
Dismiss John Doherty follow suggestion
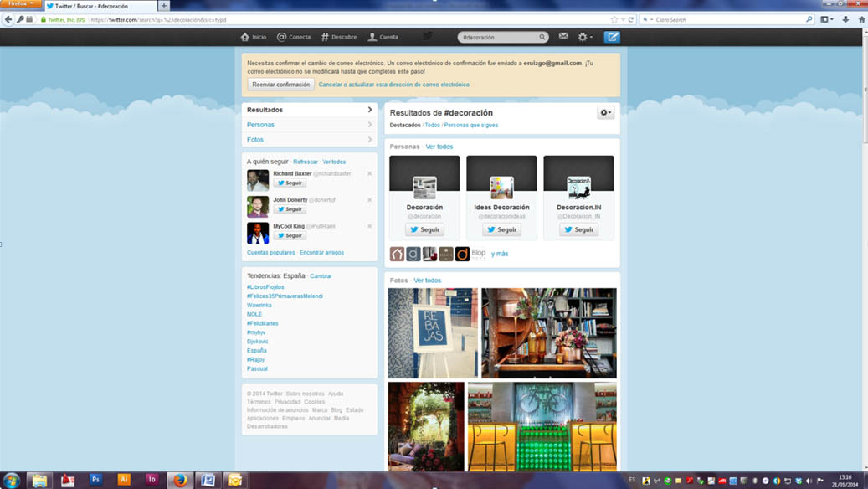[369, 200]
